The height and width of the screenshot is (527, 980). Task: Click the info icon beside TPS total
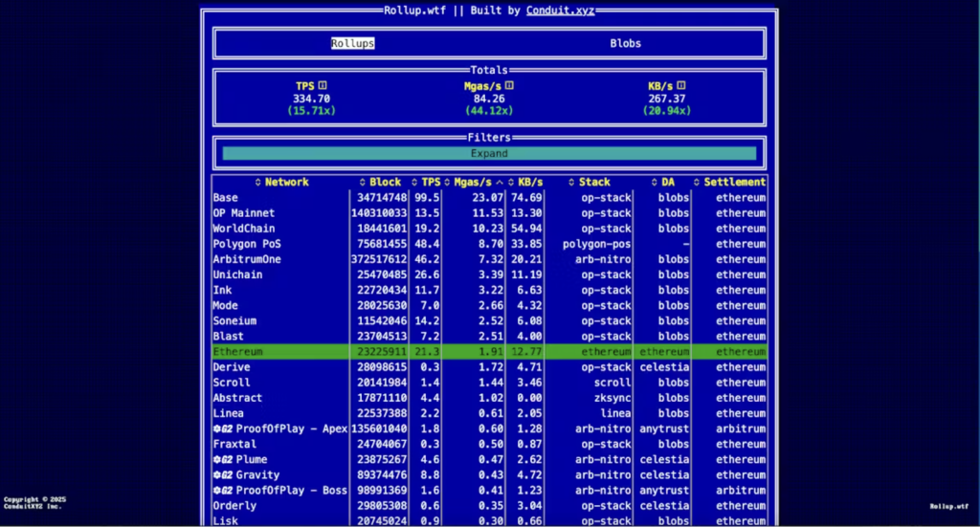(323, 86)
